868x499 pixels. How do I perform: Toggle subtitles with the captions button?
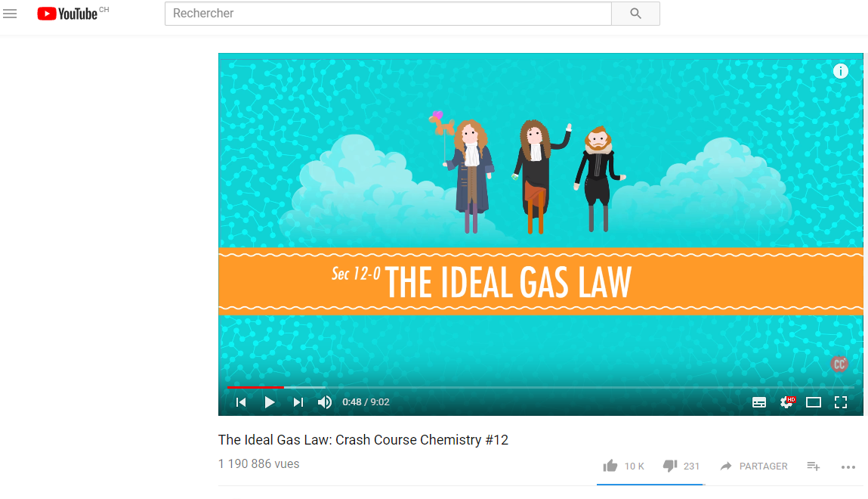click(759, 403)
